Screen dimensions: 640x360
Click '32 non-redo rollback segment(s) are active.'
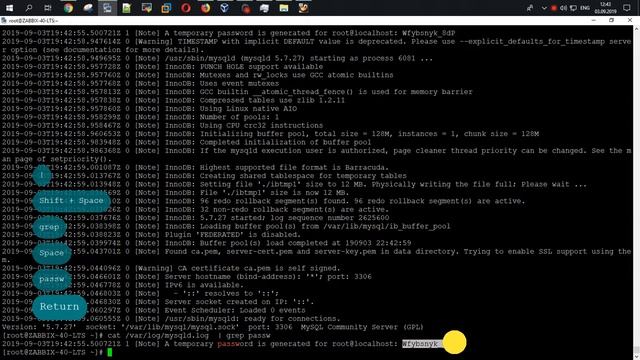click(294, 209)
